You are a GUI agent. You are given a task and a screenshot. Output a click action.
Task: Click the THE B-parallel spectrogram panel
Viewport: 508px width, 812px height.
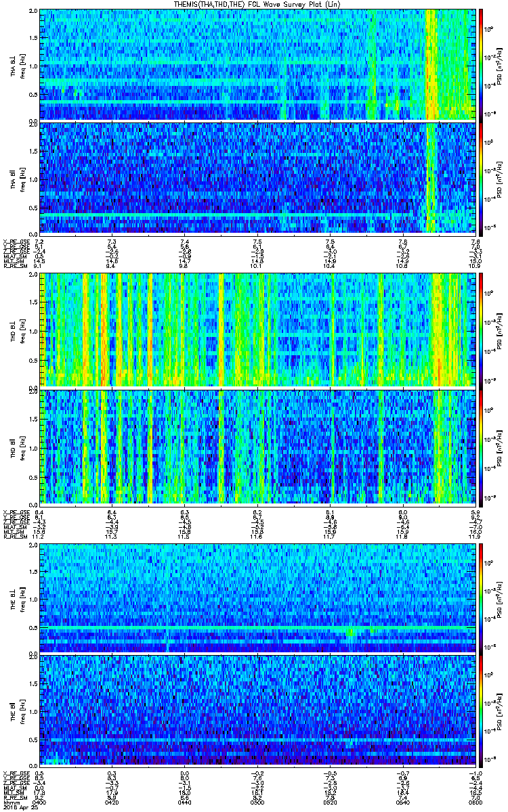click(x=257, y=710)
